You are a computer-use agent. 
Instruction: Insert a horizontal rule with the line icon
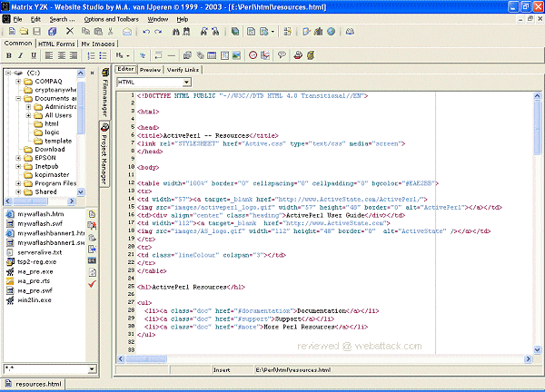point(172,55)
